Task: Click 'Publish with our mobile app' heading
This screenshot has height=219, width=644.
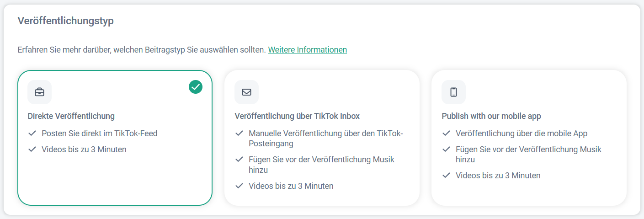Action: pyautogui.click(x=491, y=116)
